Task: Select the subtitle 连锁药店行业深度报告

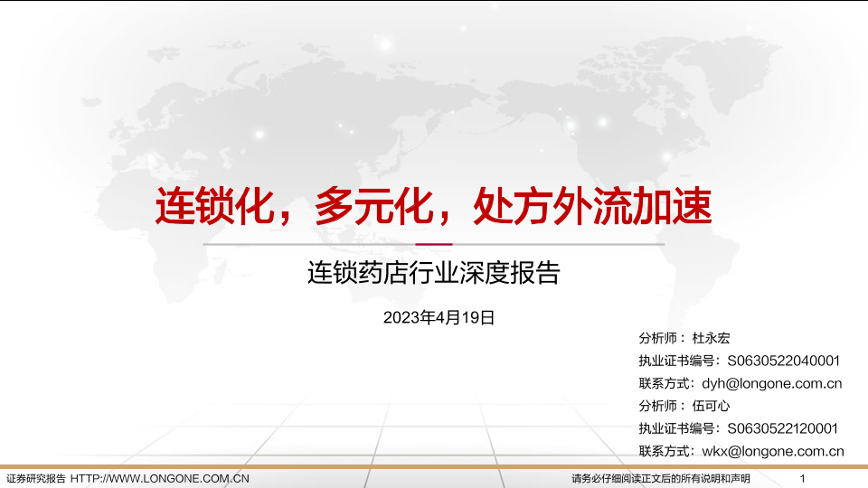Action: 433,272
